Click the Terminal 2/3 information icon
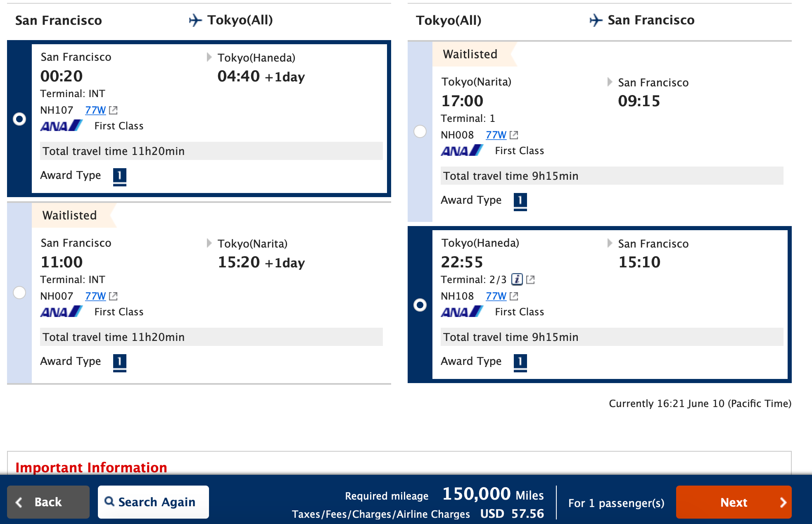Viewport: 812px width, 524px height. pyautogui.click(x=517, y=280)
